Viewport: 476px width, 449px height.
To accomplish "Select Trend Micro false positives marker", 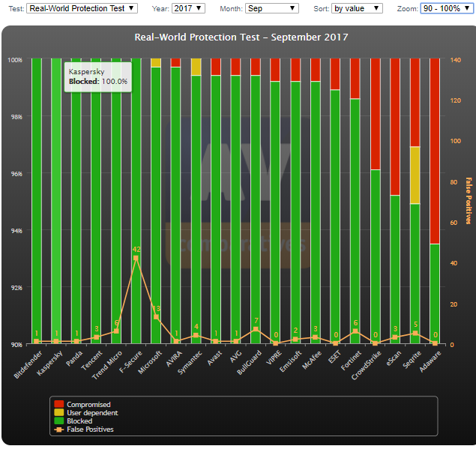I will pyautogui.click(x=116, y=331).
